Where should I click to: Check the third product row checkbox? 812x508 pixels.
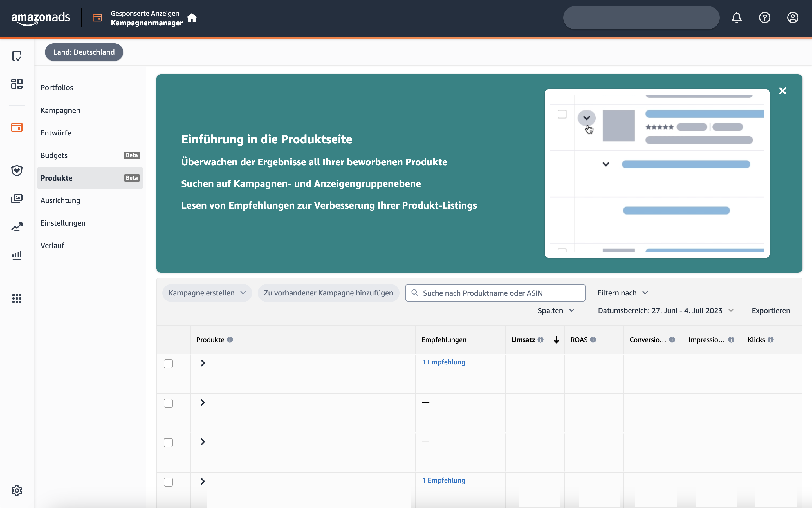[x=168, y=442]
